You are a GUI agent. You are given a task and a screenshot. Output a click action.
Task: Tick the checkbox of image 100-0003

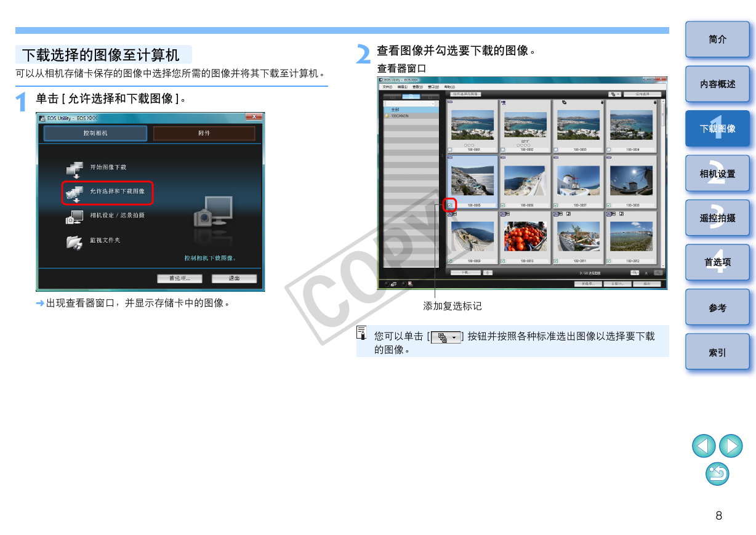pyautogui.click(x=556, y=150)
